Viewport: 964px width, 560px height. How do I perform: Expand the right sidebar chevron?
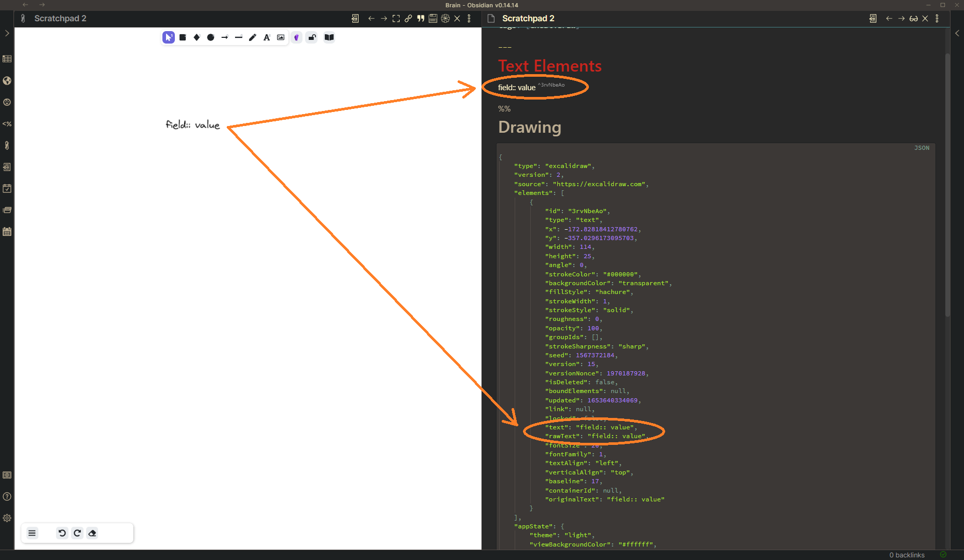[957, 33]
